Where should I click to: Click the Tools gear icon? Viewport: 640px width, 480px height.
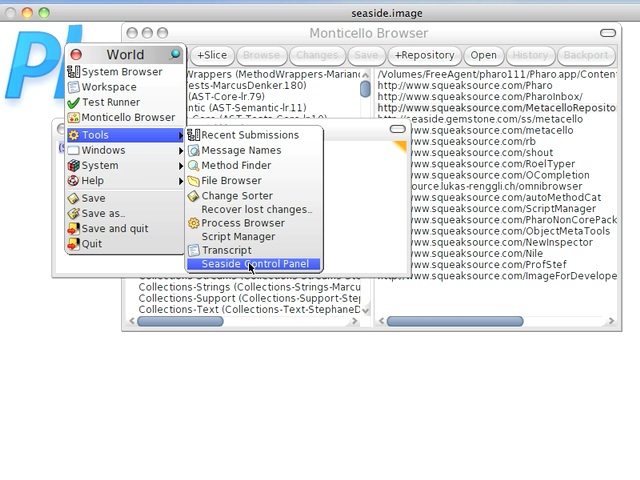(x=73, y=135)
